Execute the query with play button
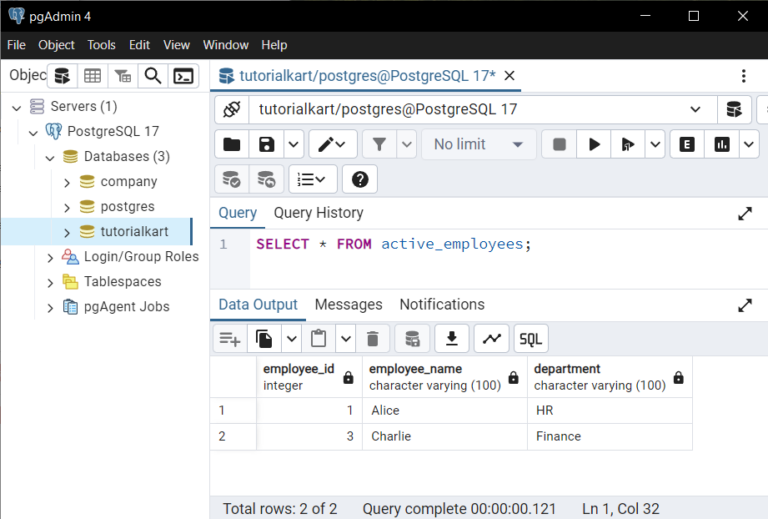The image size is (768, 519). tap(594, 144)
